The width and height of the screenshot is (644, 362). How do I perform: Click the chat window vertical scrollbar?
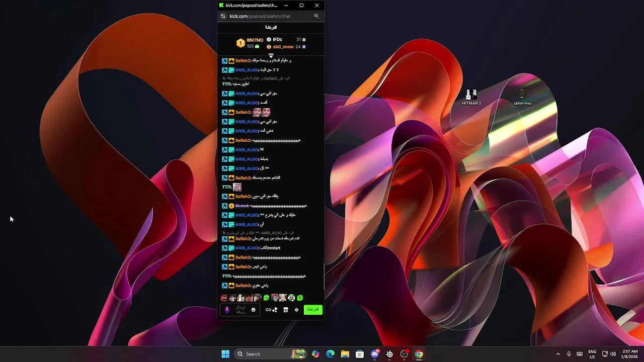[x=324, y=276]
